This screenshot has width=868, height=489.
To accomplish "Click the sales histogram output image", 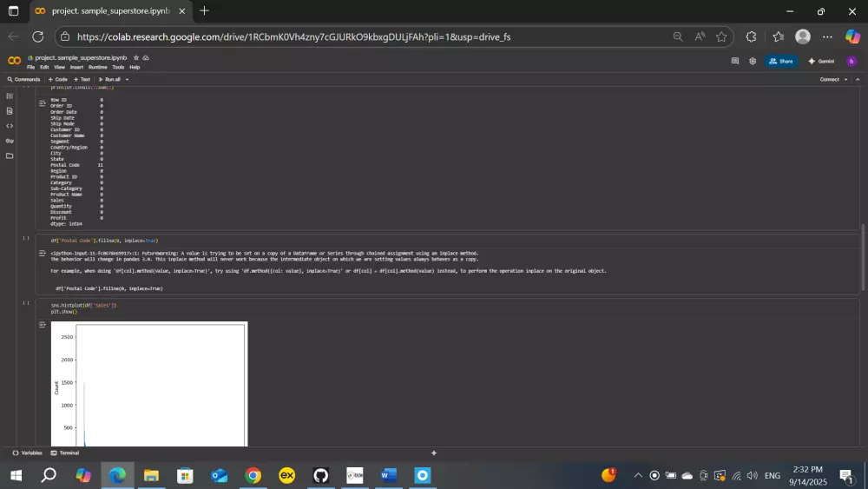I will (x=149, y=384).
